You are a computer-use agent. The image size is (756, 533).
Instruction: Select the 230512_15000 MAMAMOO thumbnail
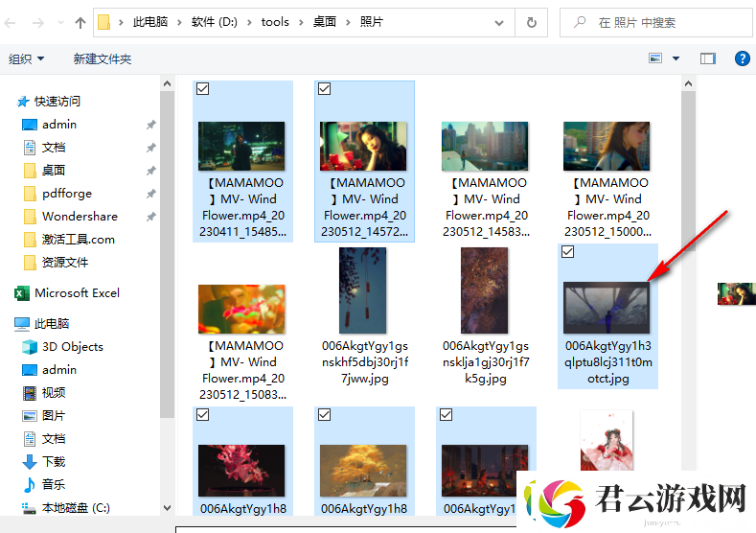click(x=607, y=146)
